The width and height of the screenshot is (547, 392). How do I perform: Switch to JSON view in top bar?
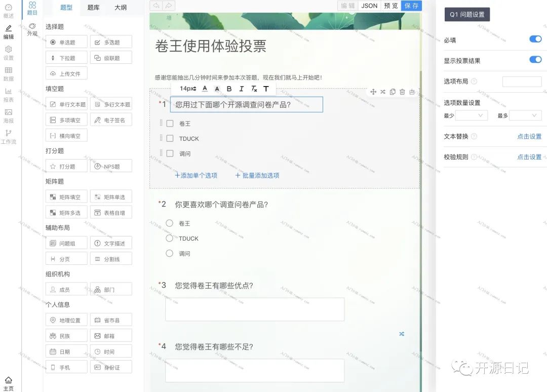click(x=369, y=6)
